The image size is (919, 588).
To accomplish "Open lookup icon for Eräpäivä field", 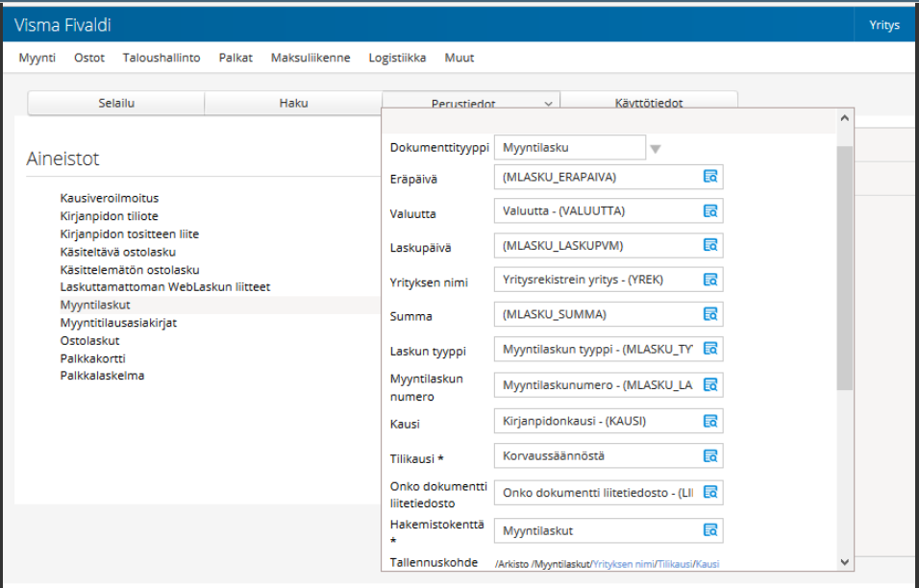I will (709, 176).
